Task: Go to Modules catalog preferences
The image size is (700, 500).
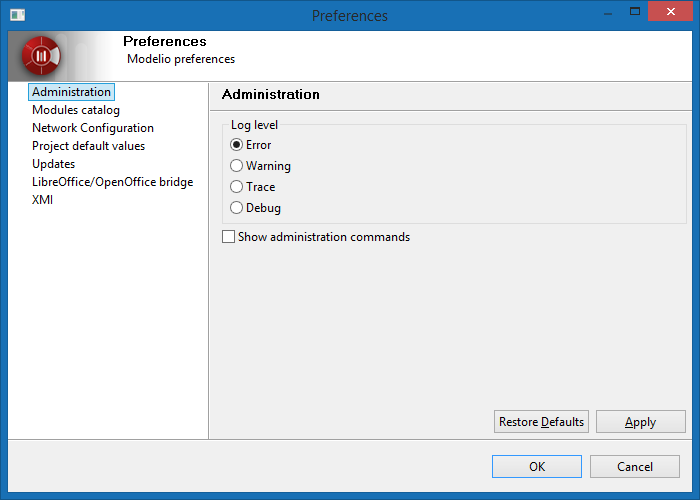Action: [x=76, y=110]
